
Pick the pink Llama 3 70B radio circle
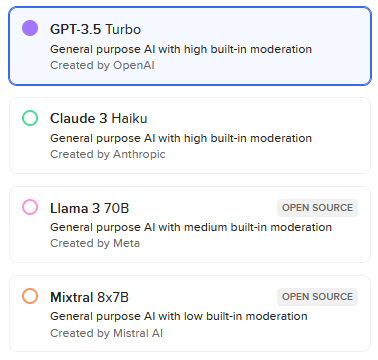[x=30, y=207]
